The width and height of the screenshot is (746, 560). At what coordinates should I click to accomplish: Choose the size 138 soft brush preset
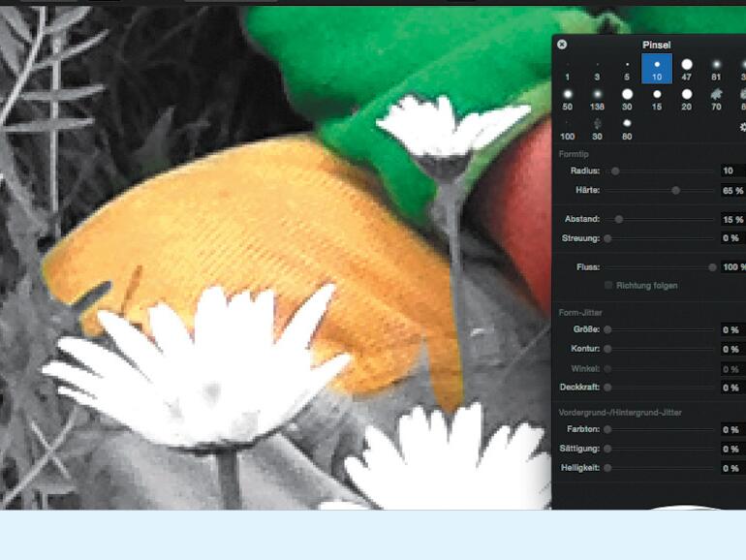click(597, 100)
